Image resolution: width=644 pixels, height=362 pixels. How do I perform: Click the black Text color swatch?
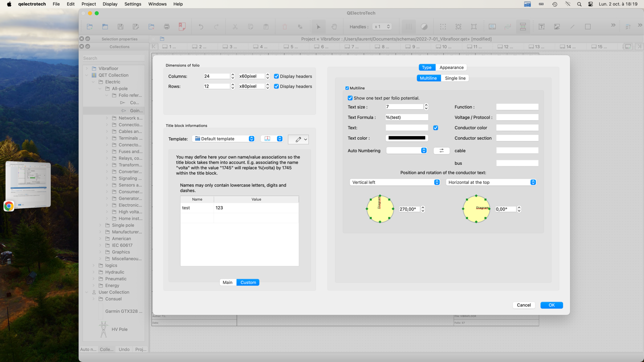coord(407,138)
